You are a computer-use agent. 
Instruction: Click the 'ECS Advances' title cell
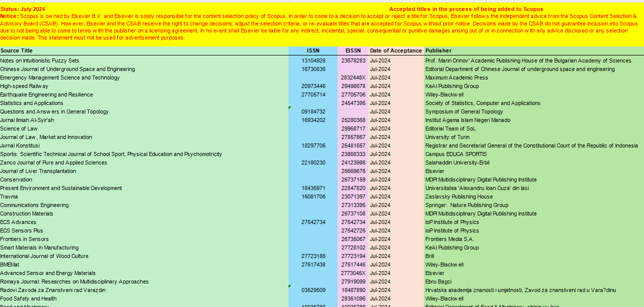pyautogui.click(x=144, y=222)
